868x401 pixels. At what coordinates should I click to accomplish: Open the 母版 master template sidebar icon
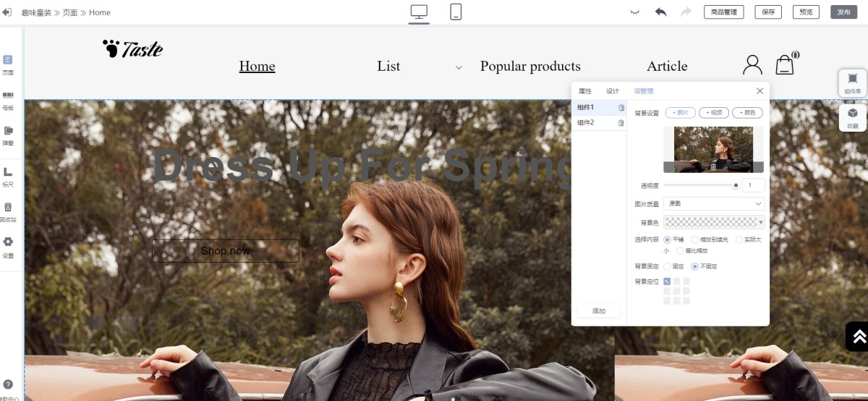click(8, 100)
